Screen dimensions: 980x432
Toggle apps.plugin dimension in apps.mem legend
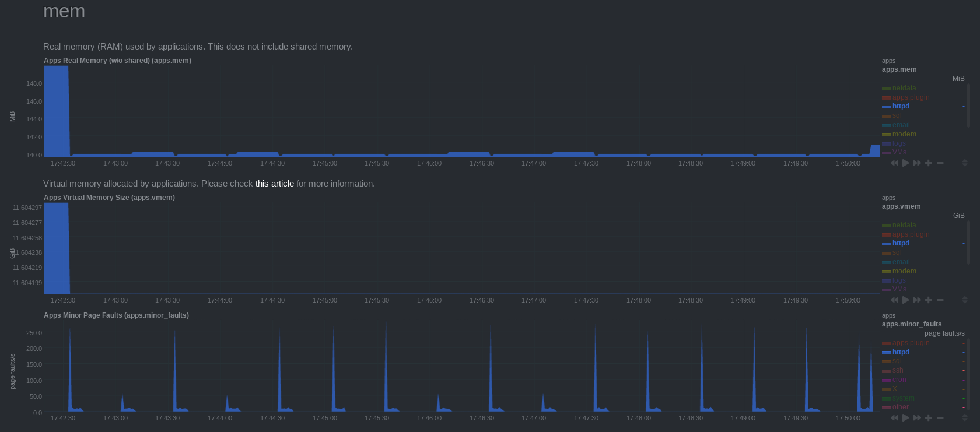(911, 97)
